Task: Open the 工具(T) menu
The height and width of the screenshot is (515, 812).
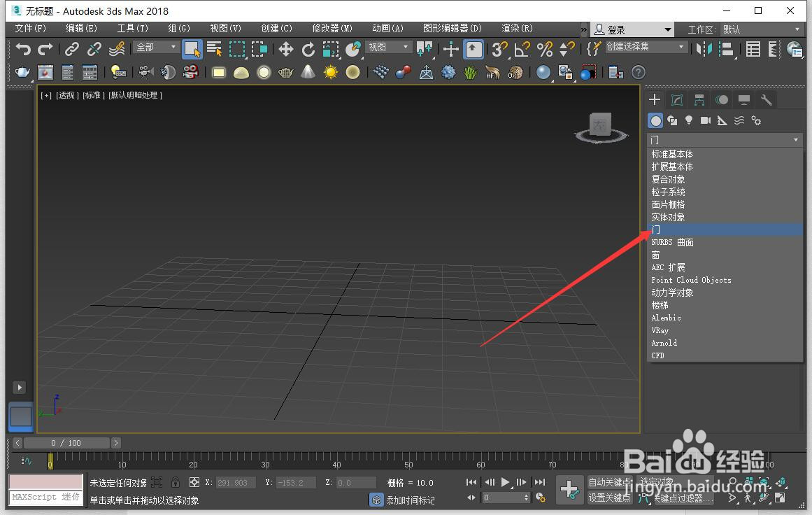Action: (x=133, y=28)
